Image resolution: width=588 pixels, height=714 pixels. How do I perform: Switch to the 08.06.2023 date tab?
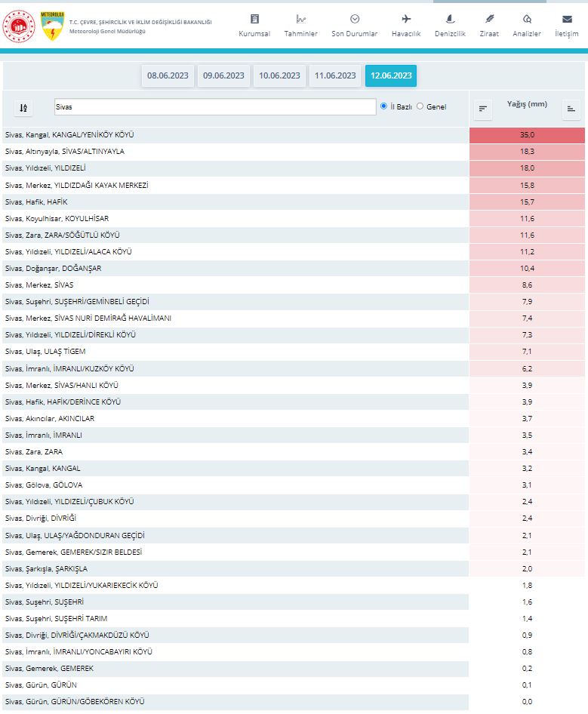(x=168, y=75)
